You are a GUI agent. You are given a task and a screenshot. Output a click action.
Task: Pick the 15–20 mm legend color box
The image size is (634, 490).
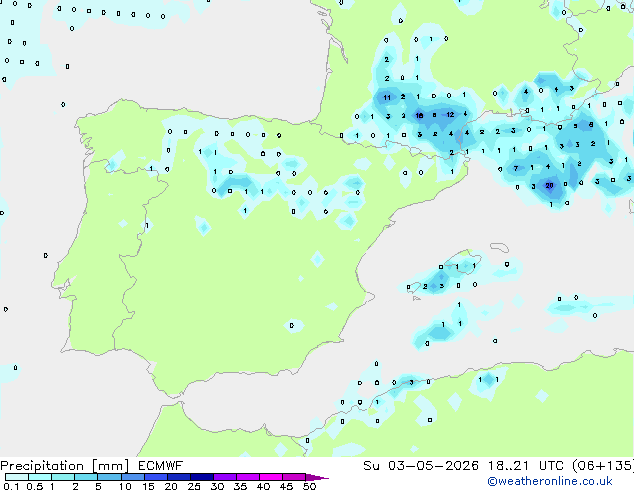tap(156, 477)
